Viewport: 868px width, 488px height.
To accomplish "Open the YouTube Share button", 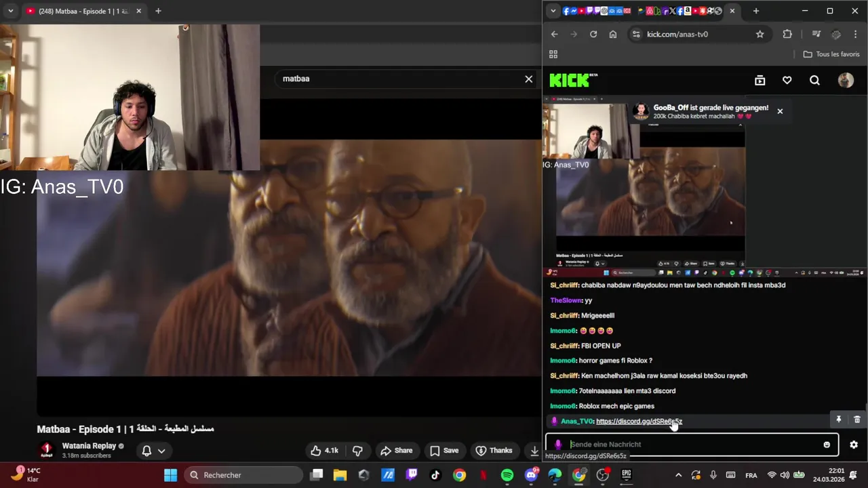I will pyautogui.click(x=397, y=450).
